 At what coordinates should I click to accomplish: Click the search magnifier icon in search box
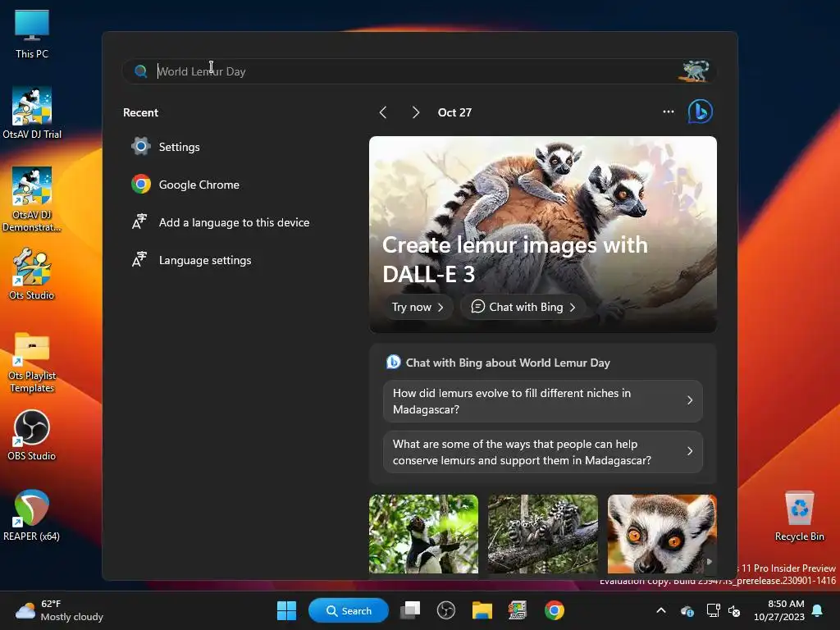coord(141,71)
